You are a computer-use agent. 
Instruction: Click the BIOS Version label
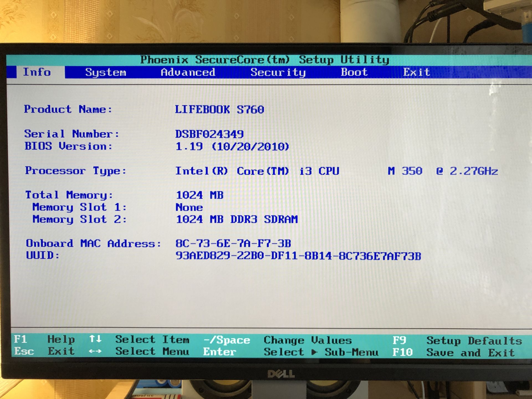(69, 146)
